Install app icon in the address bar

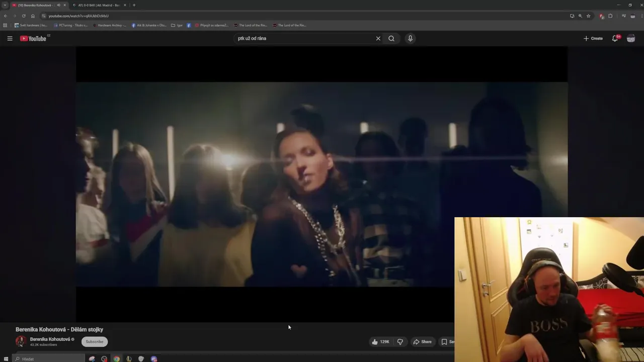point(572,16)
